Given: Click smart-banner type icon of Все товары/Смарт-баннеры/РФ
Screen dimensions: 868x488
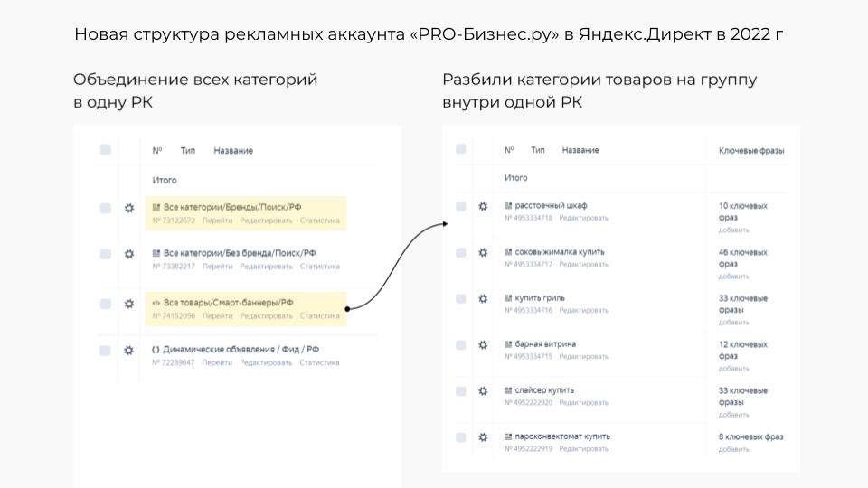Looking at the screenshot, I should pyautogui.click(x=156, y=303).
